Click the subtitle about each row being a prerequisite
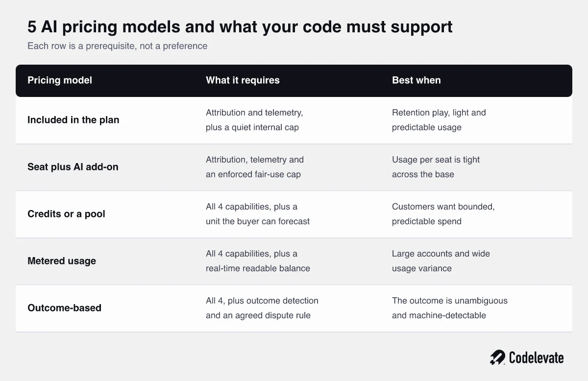The height and width of the screenshot is (381, 588). (x=117, y=46)
